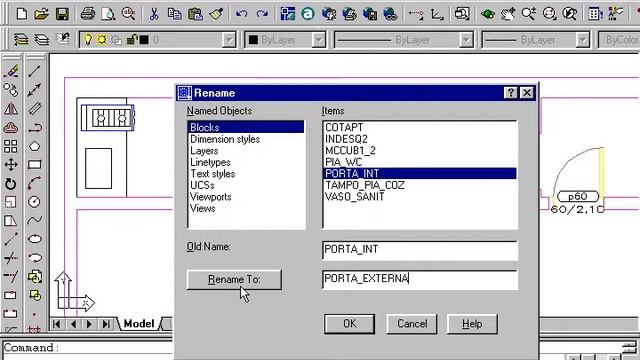Choose Text styles in Named Objects
Viewport: 640px width, 360px height.
pyautogui.click(x=246, y=173)
